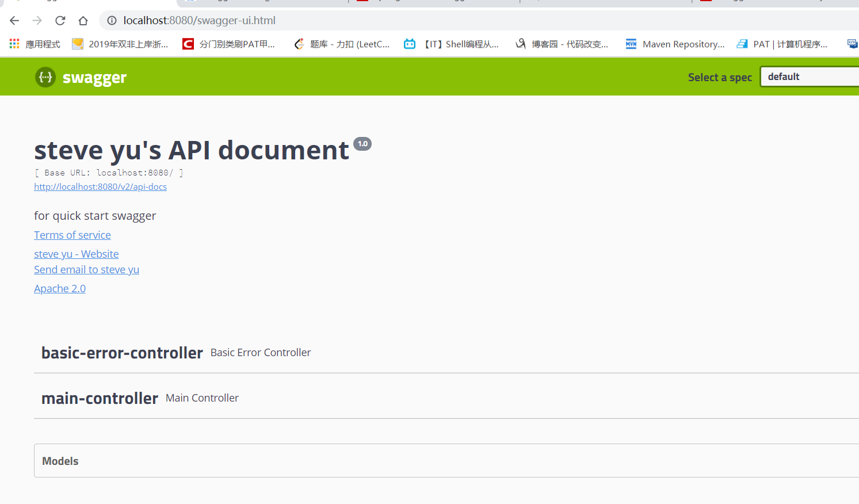Reload the page with refresh icon

coord(60,21)
